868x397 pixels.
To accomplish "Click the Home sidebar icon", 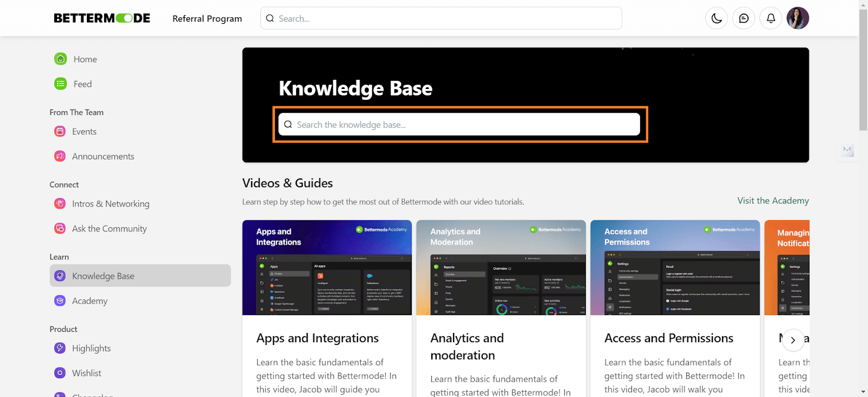I will coord(61,59).
